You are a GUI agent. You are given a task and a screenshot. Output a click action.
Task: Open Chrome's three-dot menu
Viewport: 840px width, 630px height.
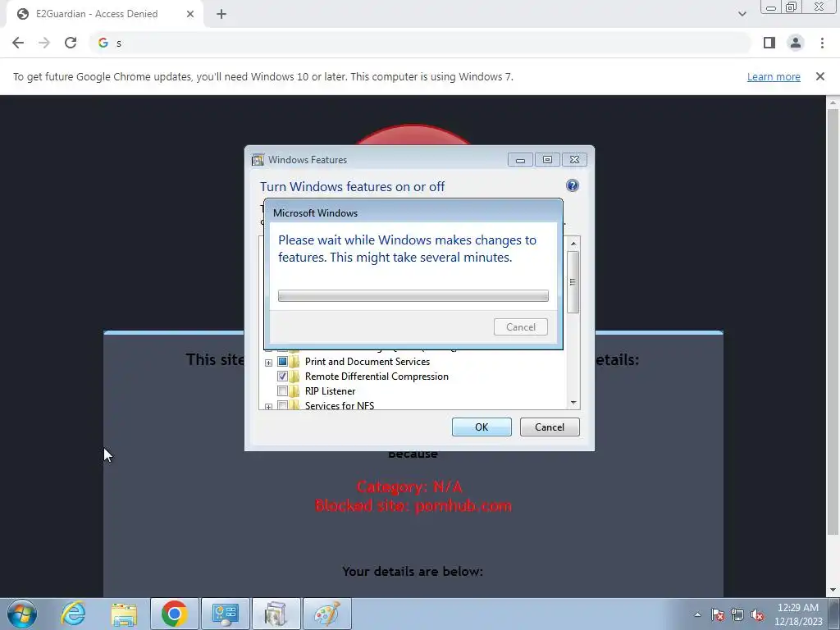click(822, 43)
